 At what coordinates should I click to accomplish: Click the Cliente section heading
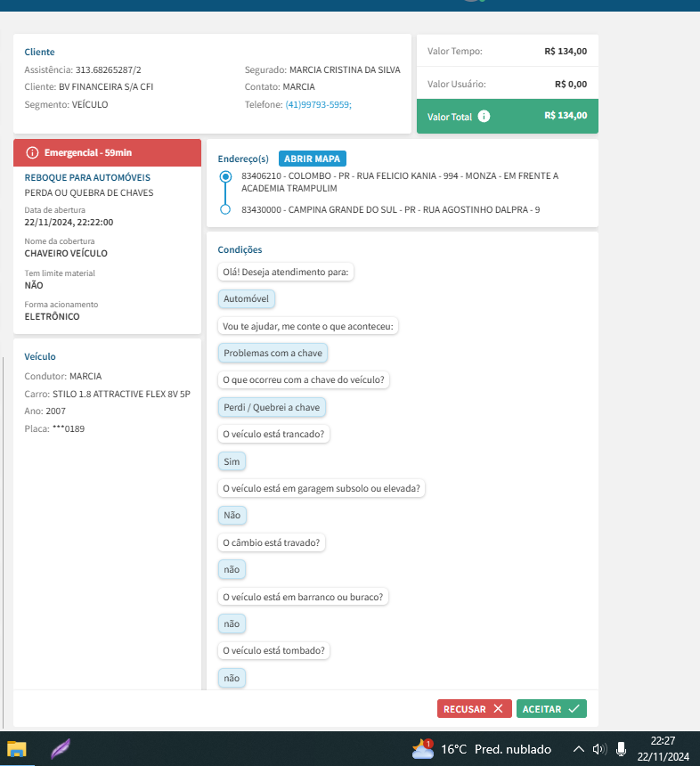tap(39, 52)
